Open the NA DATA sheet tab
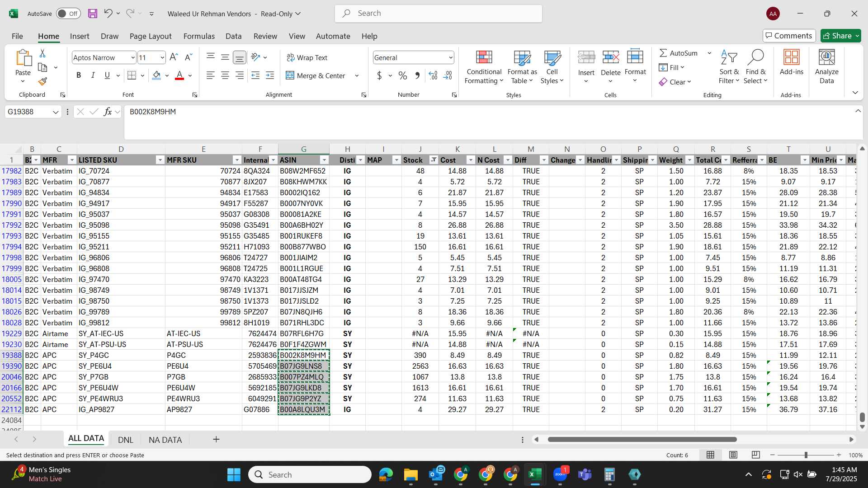This screenshot has height=488, width=868. click(165, 440)
